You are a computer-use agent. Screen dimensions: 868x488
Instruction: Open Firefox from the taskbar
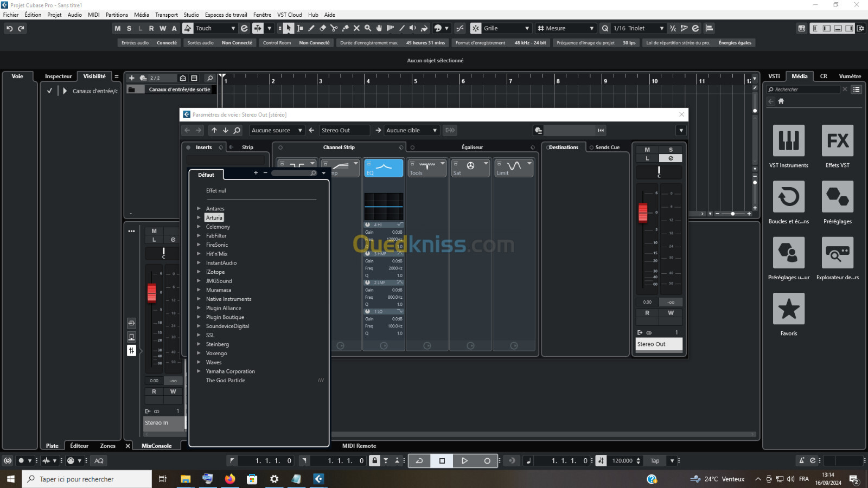[x=230, y=479]
